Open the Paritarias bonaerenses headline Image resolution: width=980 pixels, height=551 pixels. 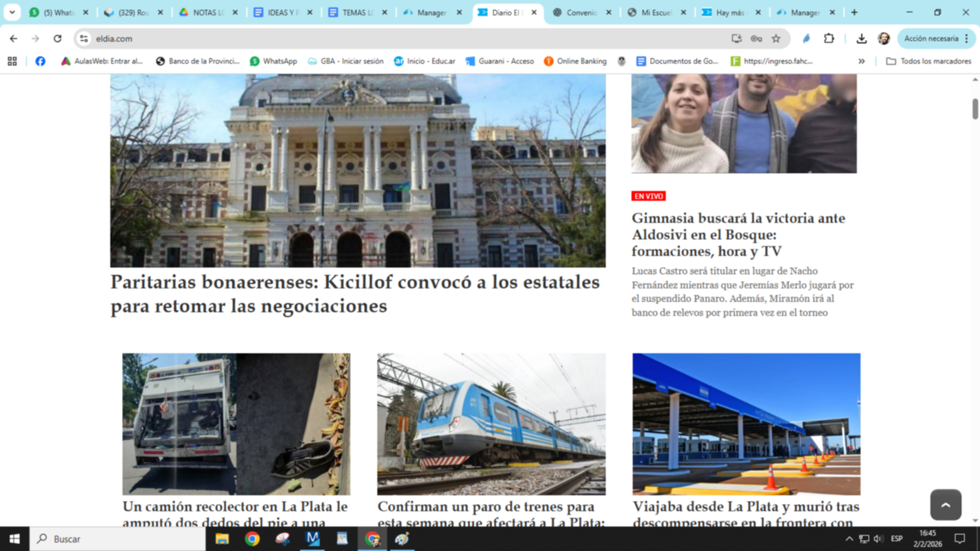click(x=355, y=294)
